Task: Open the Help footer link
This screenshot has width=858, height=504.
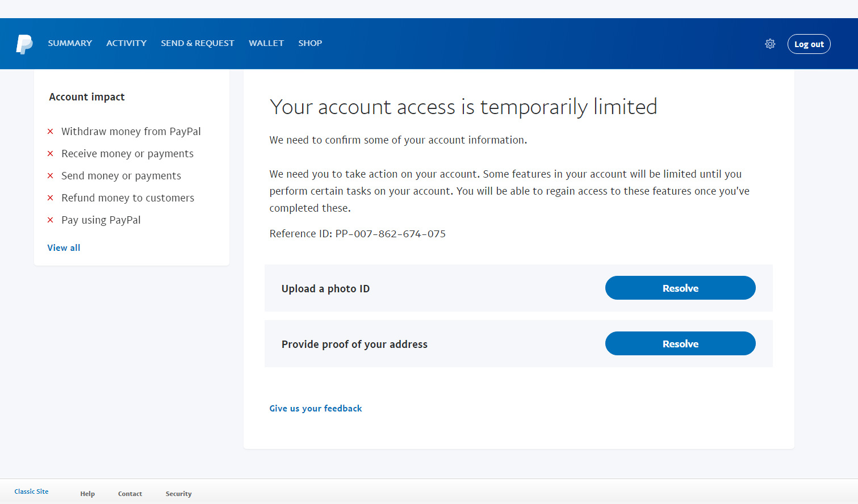Action: [x=87, y=494]
